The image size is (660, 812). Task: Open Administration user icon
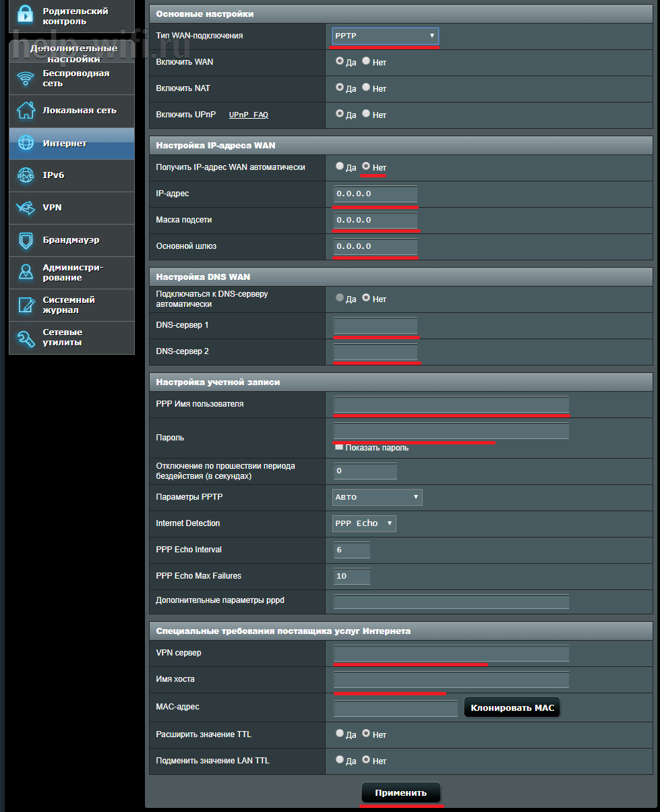26,272
